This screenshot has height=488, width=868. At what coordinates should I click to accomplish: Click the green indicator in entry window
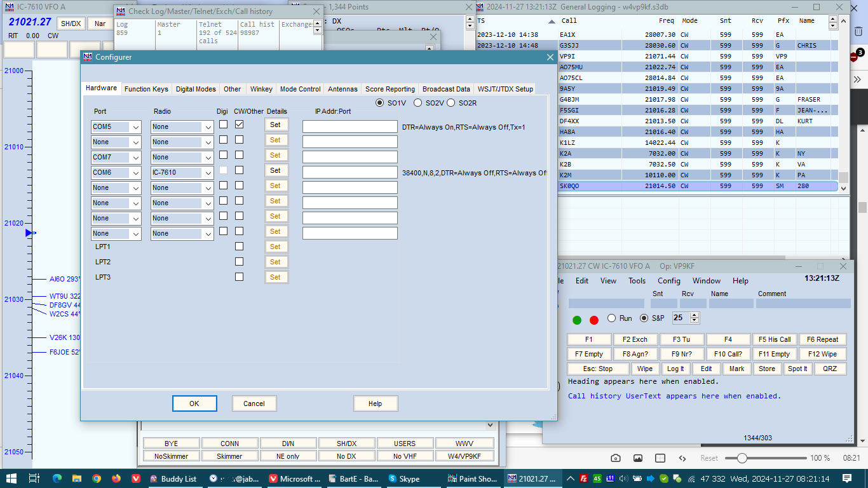[x=577, y=320]
